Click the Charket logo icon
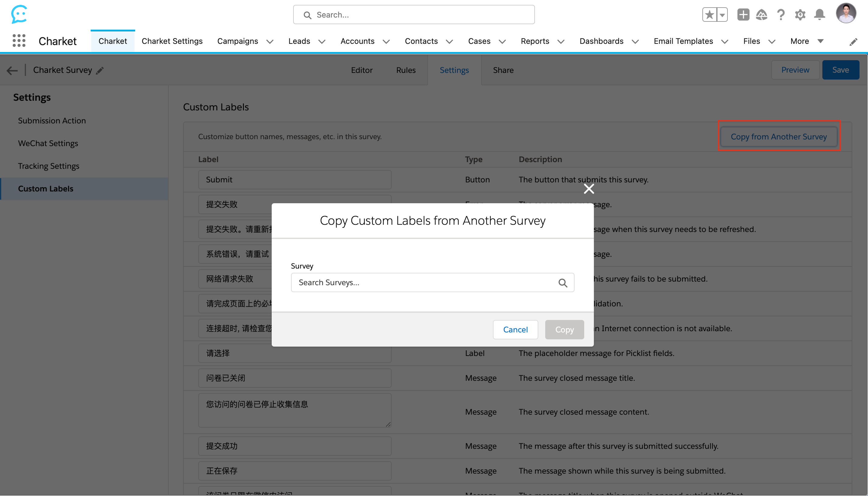 19,14
